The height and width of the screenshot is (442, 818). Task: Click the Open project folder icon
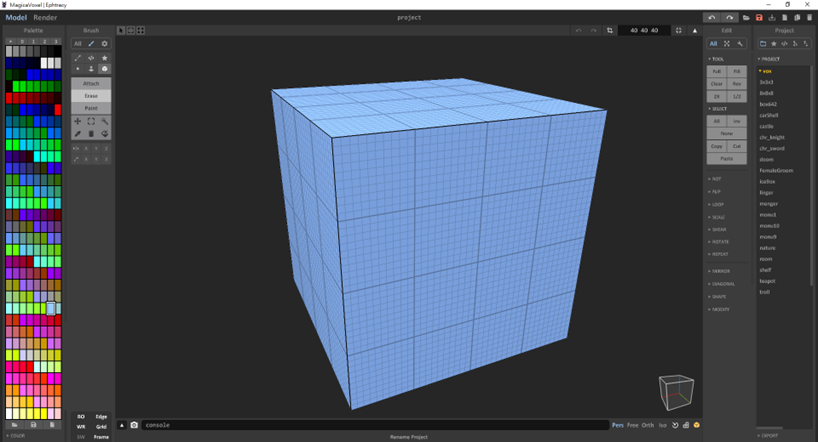(746, 17)
